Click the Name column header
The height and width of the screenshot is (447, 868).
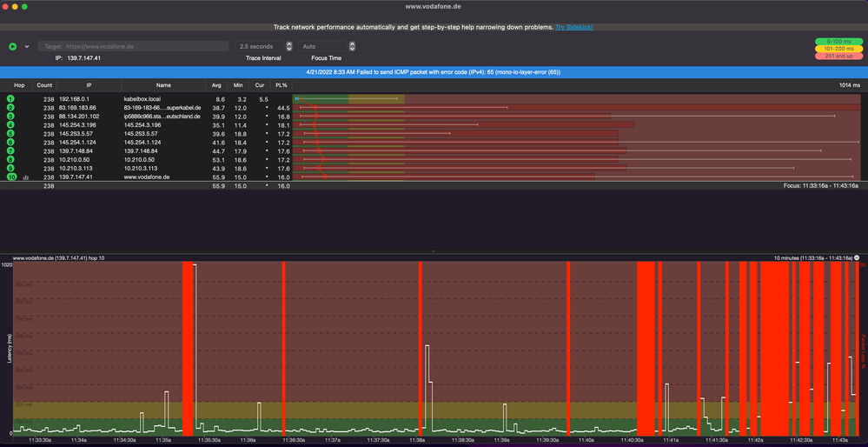coord(163,85)
